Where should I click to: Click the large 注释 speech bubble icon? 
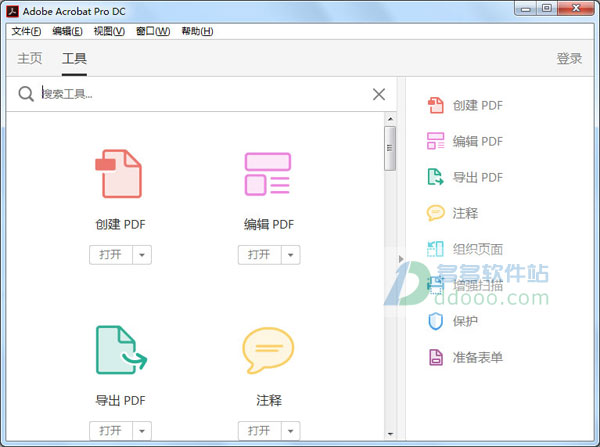tap(268, 350)
